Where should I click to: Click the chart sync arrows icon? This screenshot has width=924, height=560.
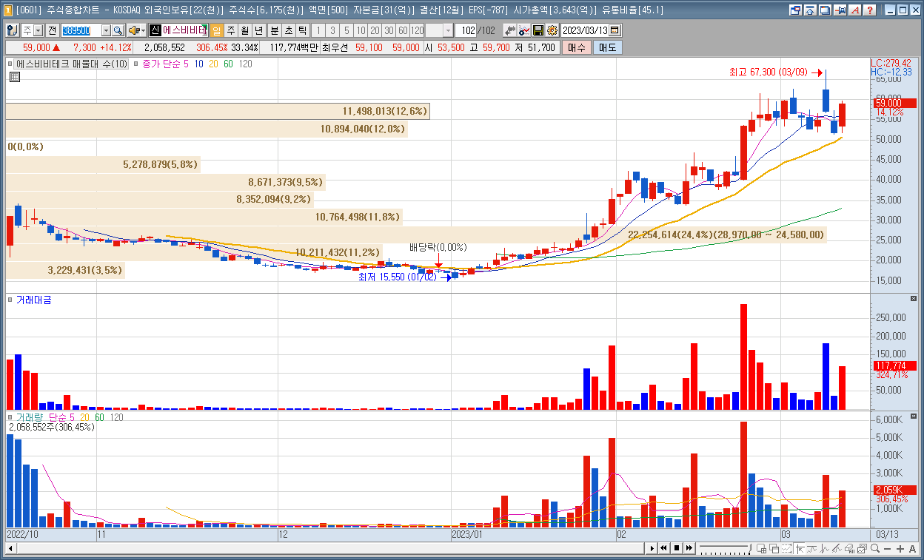(x=509, y=30)
